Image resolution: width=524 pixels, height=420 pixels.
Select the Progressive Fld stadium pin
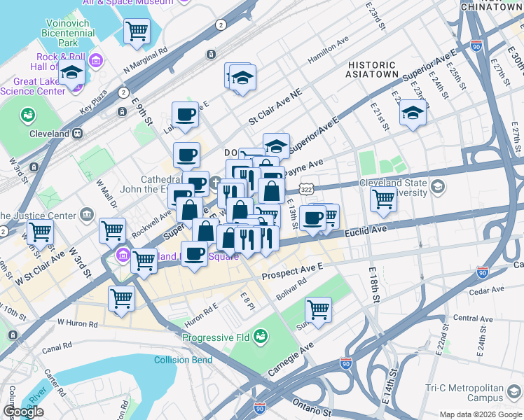click(261, 336)
